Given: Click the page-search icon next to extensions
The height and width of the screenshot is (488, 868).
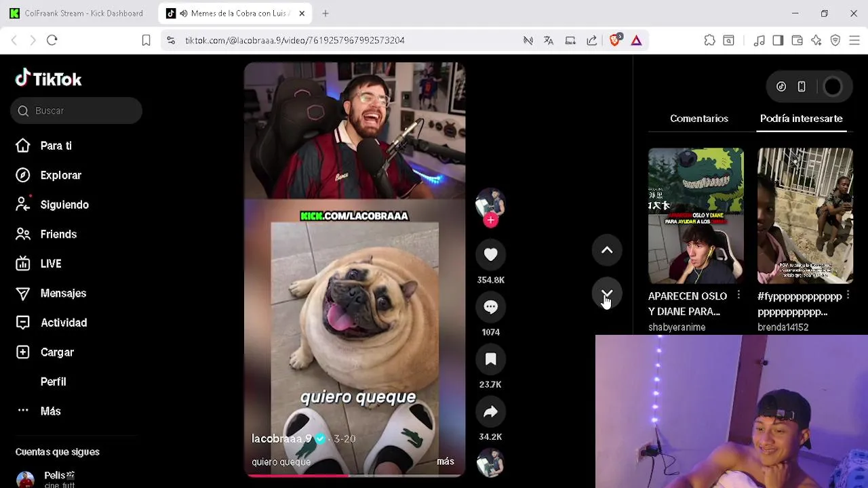Looking at the screenshot, I should point(728,40).
